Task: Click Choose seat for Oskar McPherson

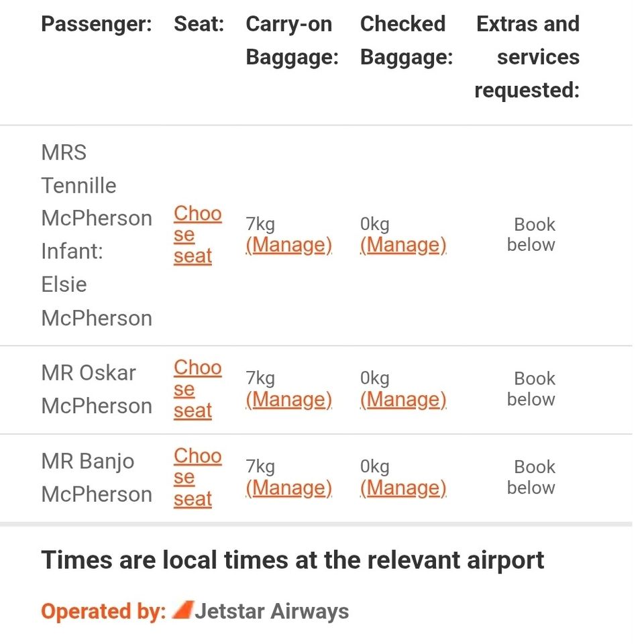Action: [x=197, y=389]
